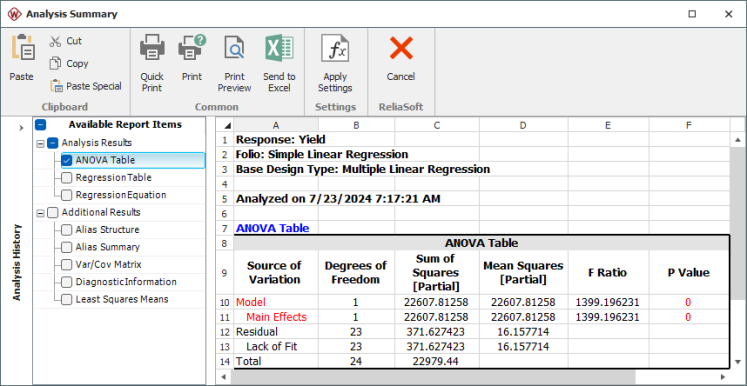Select the 'P Value' header cell
The image size is (747, 386).
pos(689,273)
